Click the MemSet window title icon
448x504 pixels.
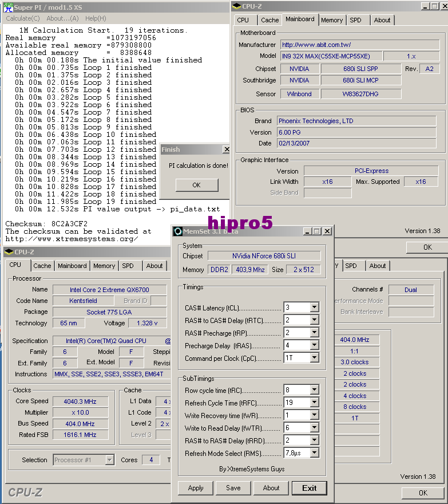point(177,231)
